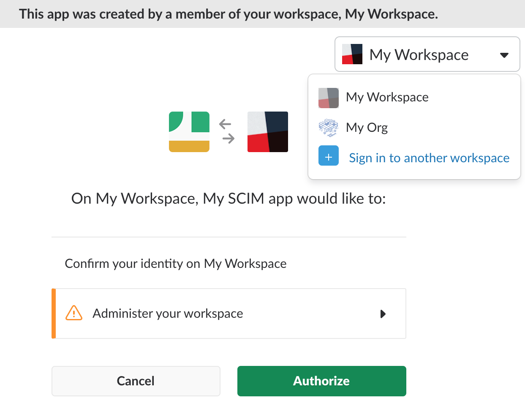Click the disclosure arrow on the permission row

tap(383, 314)
